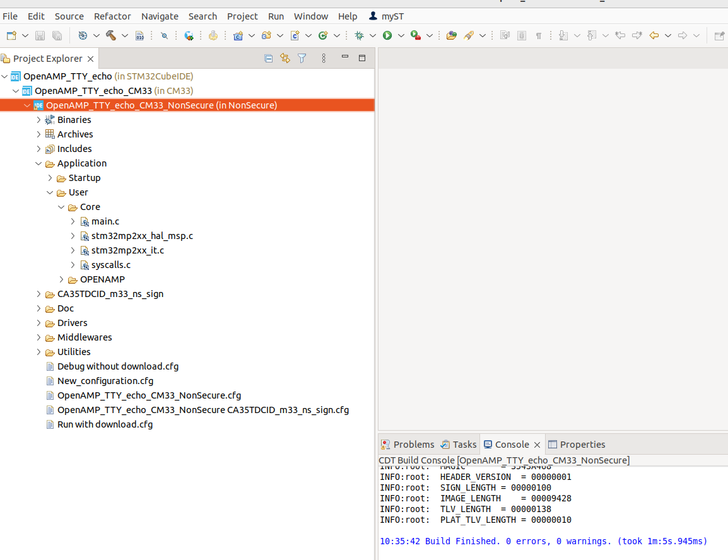The image size is (728, 560).
Task: Switch to the Properties tab
Action: 577,445
